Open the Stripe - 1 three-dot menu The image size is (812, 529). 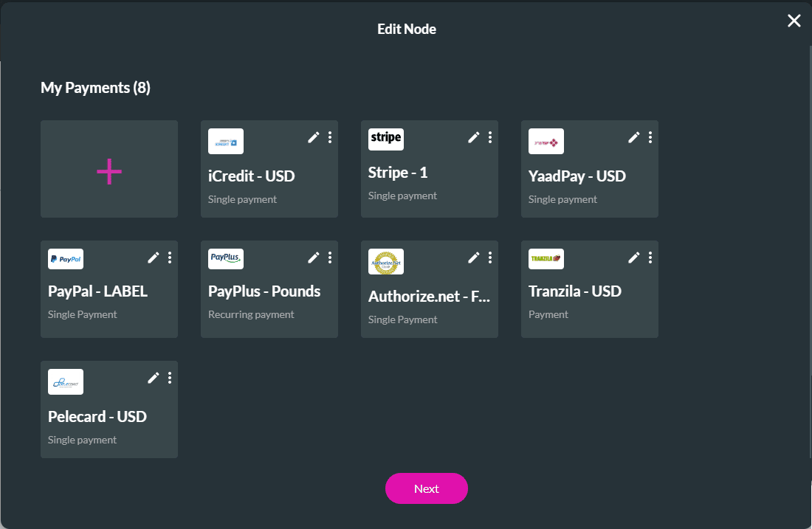coord(489,137)
